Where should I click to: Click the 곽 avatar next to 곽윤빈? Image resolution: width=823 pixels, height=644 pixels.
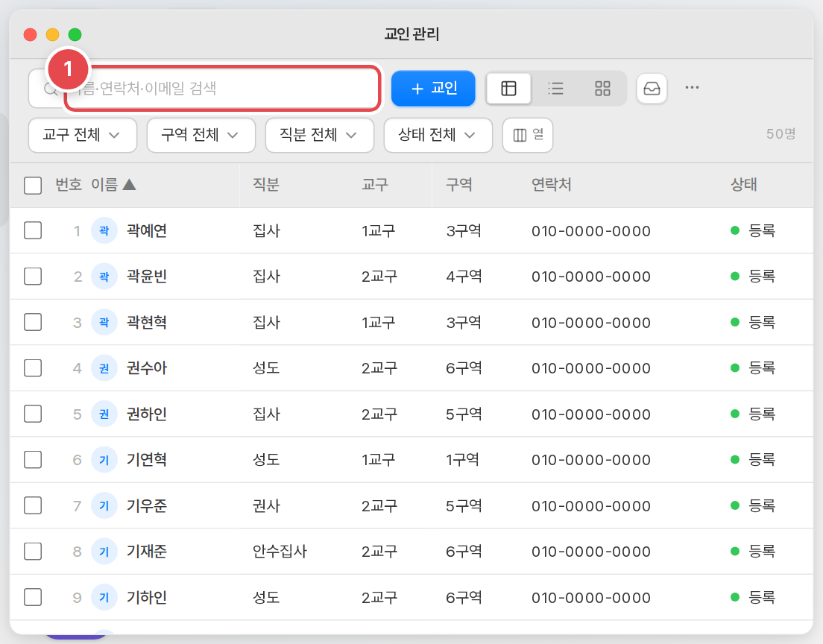pos(104,276)
